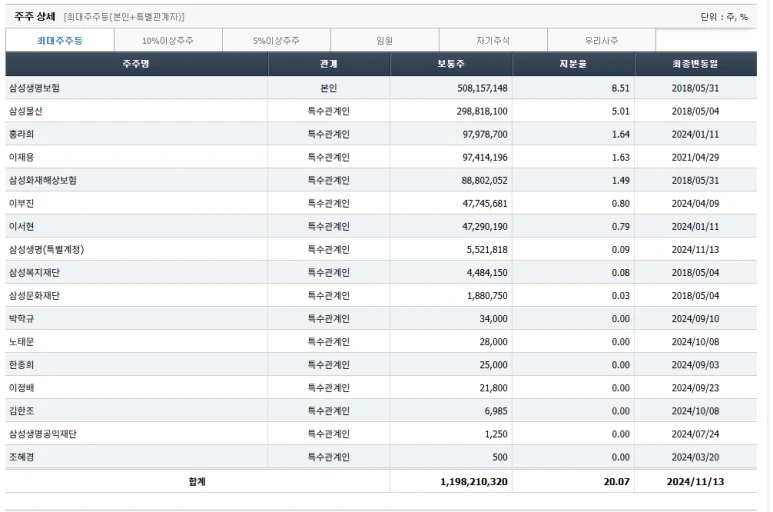Select shareholder name 조혜경

coord(21,457)
